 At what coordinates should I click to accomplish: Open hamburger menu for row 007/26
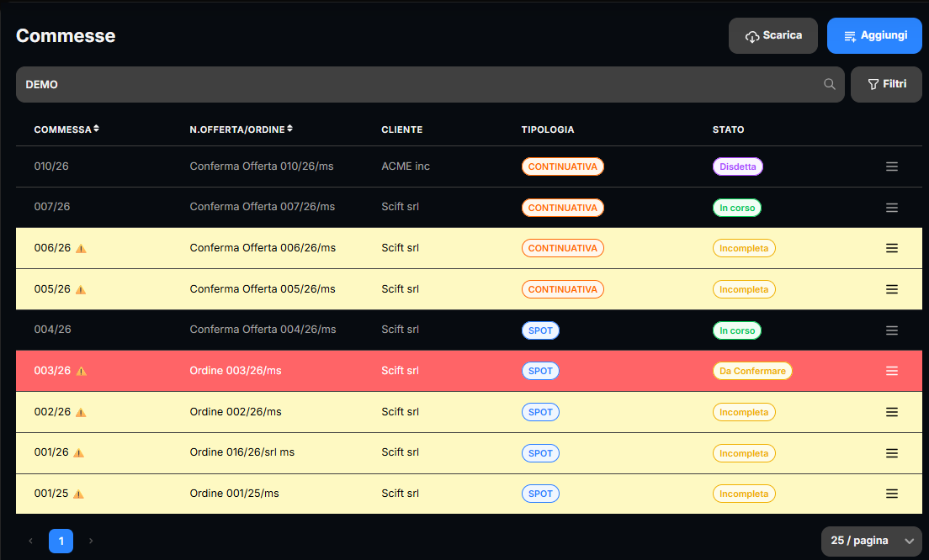click(x=892, y=208)
